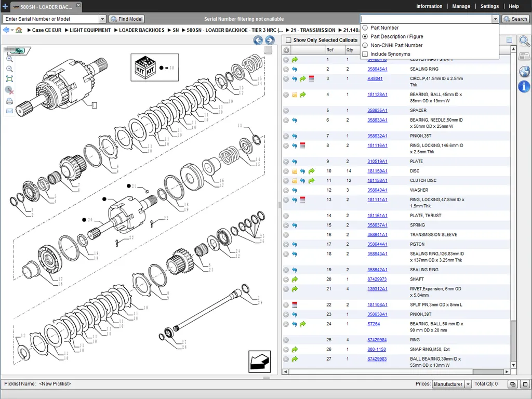Open the Serial Number or Model dropdown
Image resolution: width=532 pixels, height=399 pixels.
pyautogui.click(x=102, y=19)
